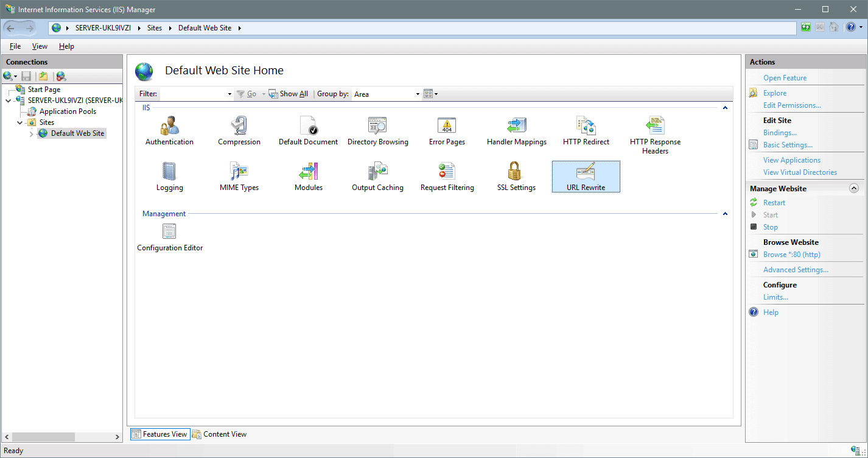
Task: Open Advanced Settings link
Action: (x=796, y=270)
